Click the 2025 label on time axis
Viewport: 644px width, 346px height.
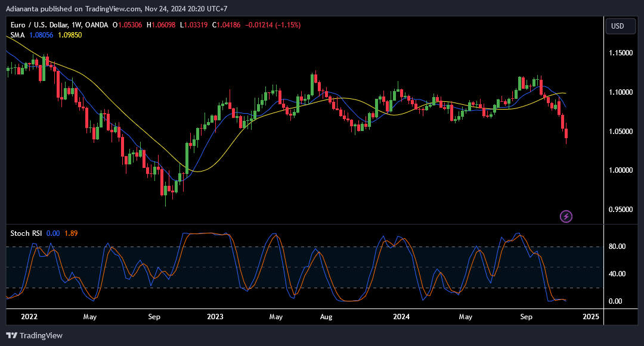590,316
